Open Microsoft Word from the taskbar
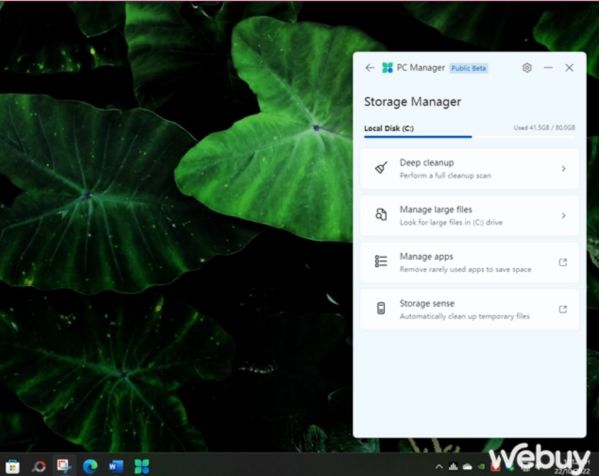The width and height of the screenshot is (599, 476). tap(116, 466)
